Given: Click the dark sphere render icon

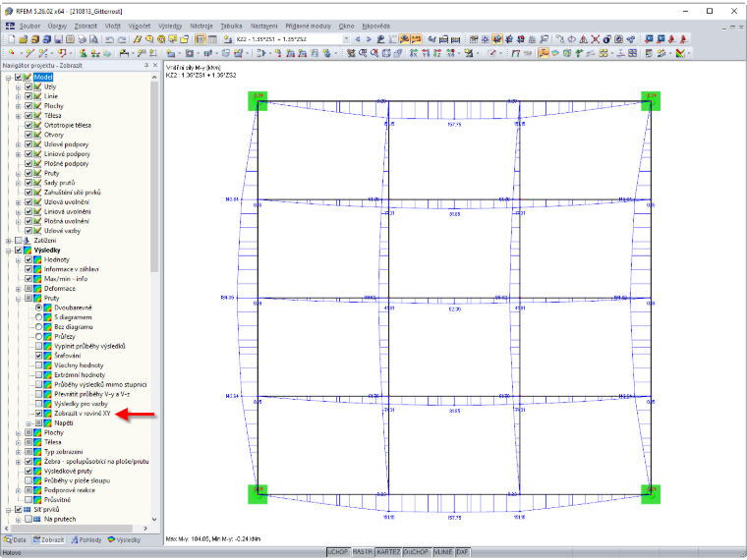Looking at the screenshot, I should pyautogui.click(x=607, y=39).
